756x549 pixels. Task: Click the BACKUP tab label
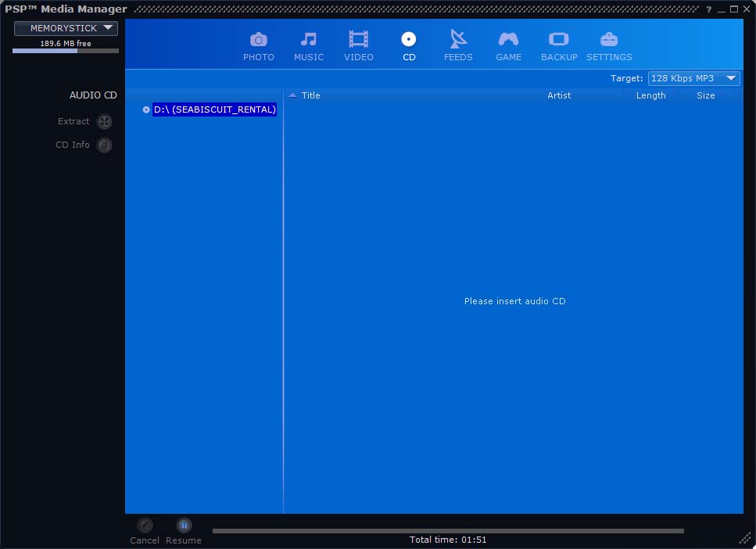coord(559,57)
